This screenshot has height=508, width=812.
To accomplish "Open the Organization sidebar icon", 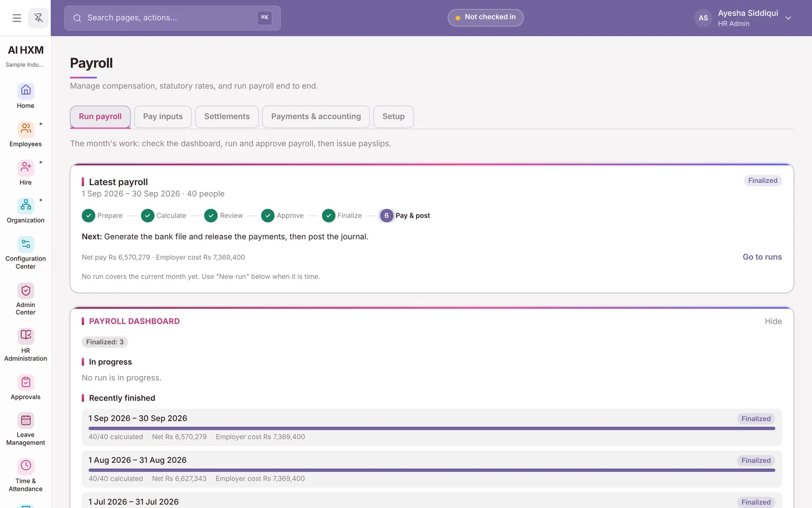I will pyautogui.click(x=26, y=206).
